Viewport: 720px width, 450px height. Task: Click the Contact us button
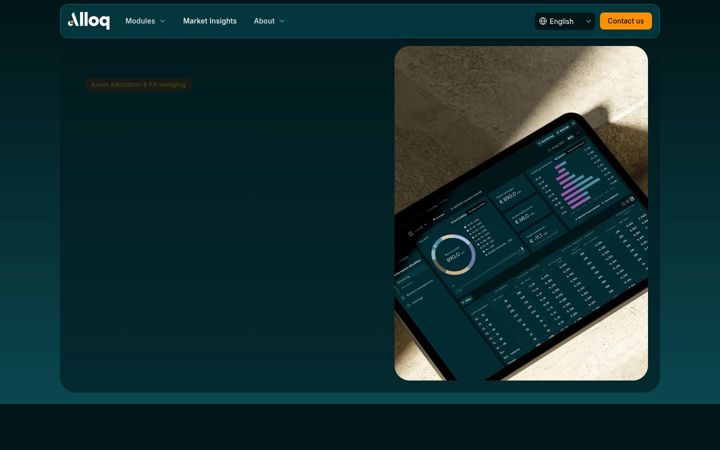(625, 21)
